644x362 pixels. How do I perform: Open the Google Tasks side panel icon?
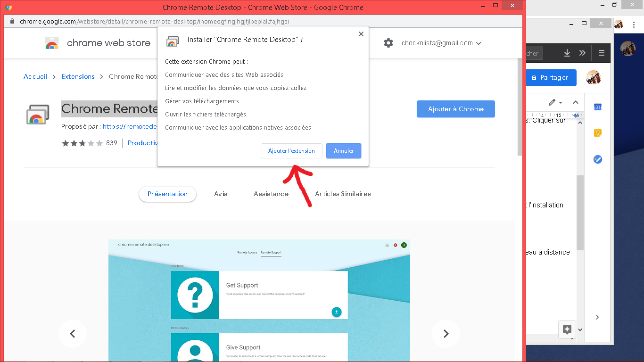[597, 159]
